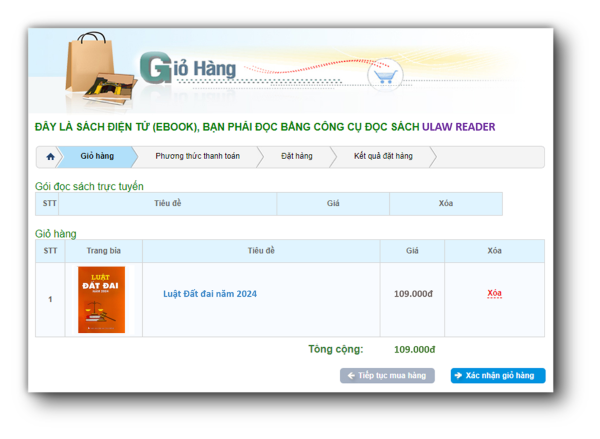Viewport: 600px width, 439px height.
Task: Click the Tổng cộng label
Action: 336,349
